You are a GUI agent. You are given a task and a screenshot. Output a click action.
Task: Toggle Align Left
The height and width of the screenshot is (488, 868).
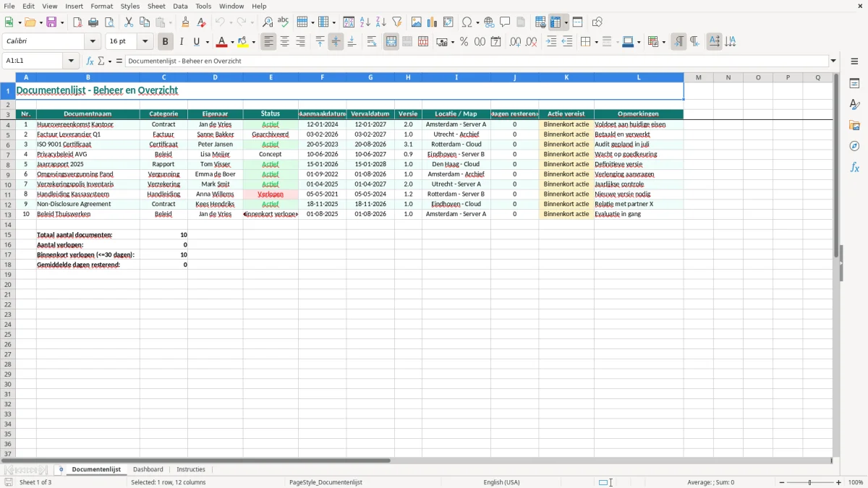pyautogui.click(x=269, y=42)
